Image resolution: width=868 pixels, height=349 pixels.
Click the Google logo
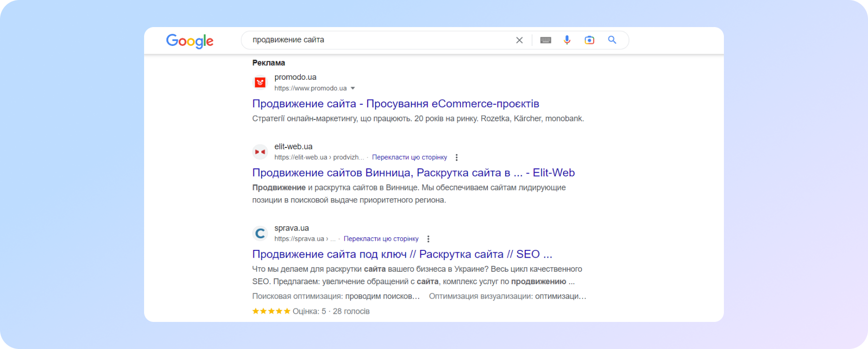(190, 41)
